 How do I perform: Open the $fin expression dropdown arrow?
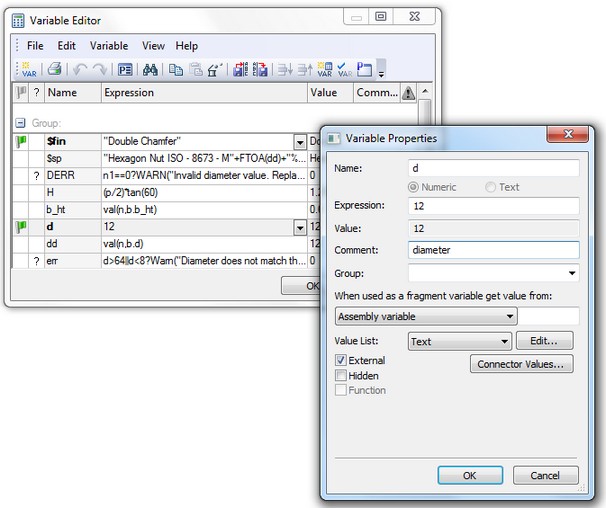[x=300, y=142]
